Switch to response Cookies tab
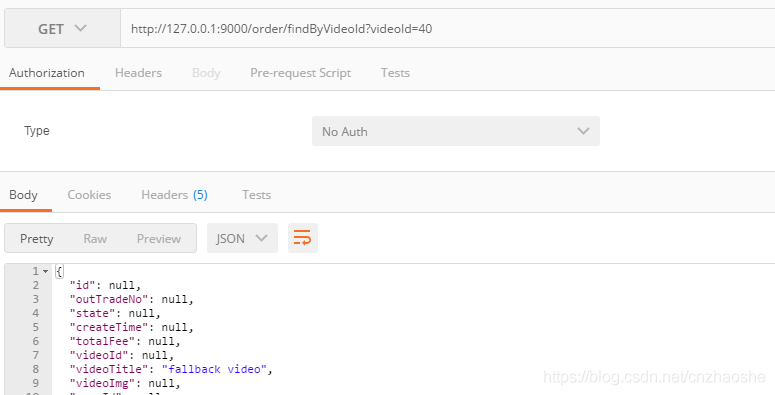Screen dimensions: 775x395 (89, 195)
